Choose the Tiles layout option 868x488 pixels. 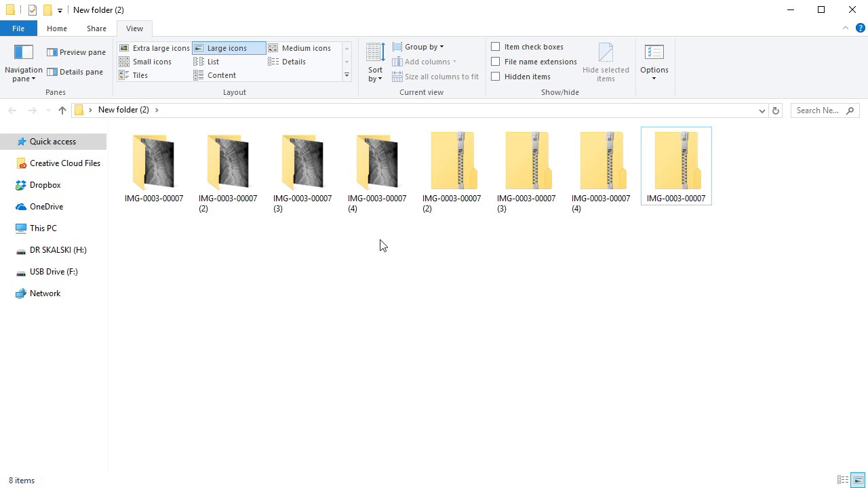click(140, 75)
